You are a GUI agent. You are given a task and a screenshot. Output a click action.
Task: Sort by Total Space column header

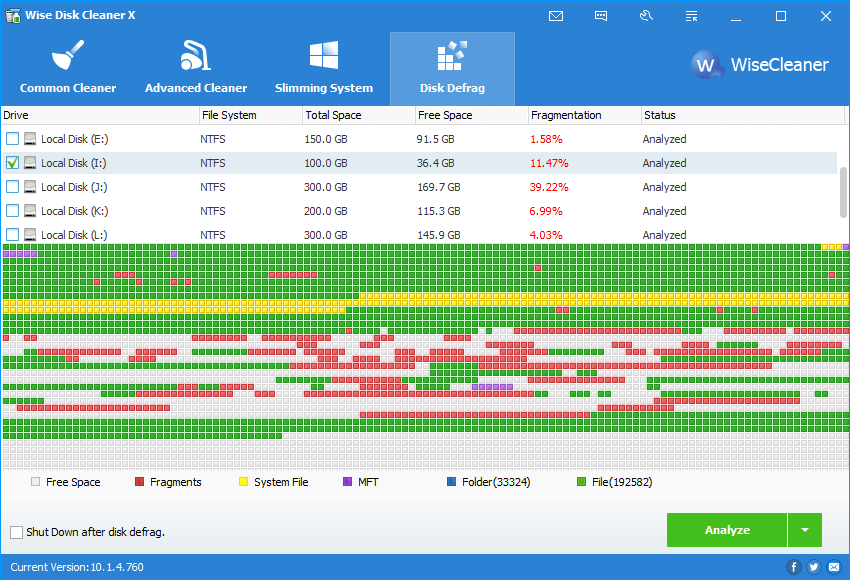pyautogui.click(x=358, y=115)
